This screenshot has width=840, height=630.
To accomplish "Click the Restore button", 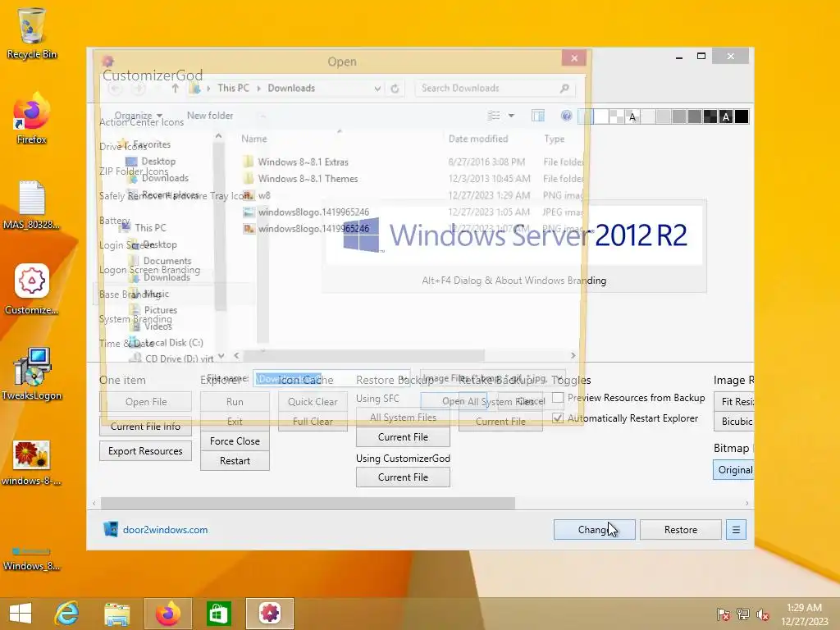I will coord(681,530).
